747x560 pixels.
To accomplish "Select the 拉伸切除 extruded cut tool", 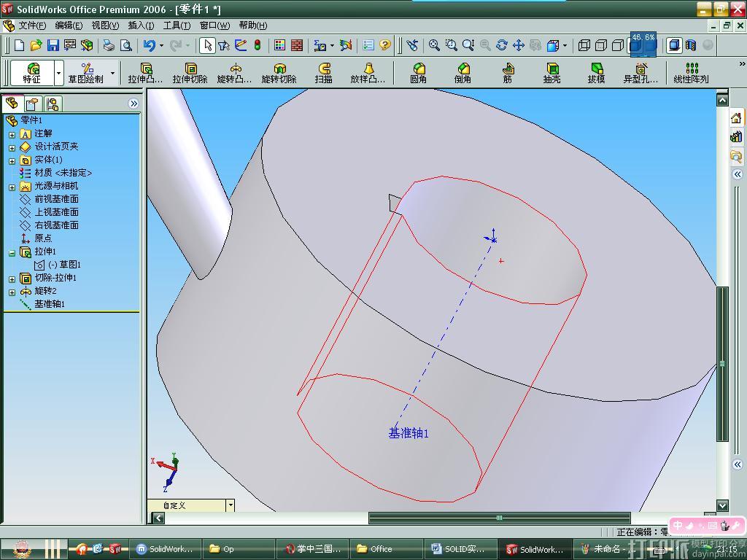I will point(190,73).
